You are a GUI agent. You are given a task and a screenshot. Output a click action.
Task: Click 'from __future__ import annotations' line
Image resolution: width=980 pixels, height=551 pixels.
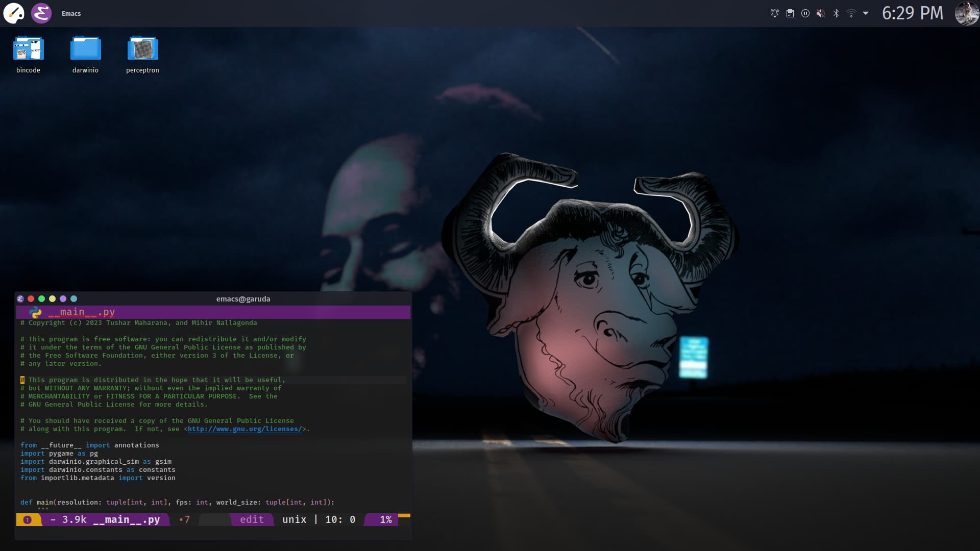(x=90, y=445)
